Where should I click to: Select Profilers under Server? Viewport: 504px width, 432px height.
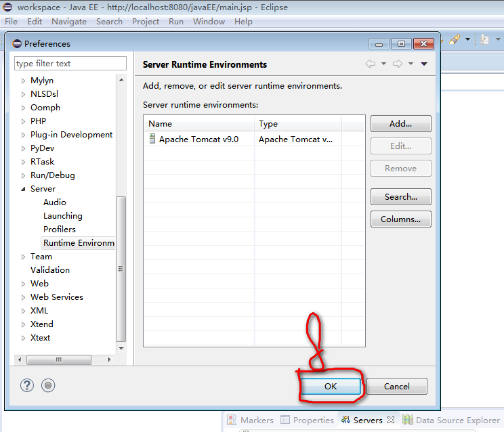point(60,229)
